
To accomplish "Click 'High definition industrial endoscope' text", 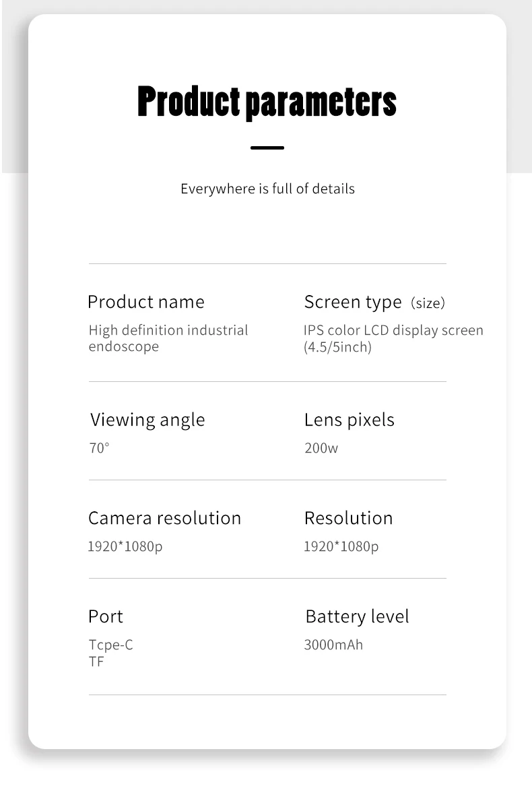I will [168, 337].
